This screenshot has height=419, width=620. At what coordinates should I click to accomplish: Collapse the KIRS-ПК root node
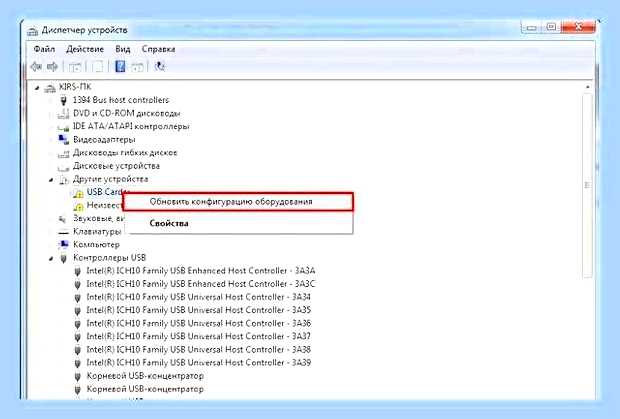point(37,88)
